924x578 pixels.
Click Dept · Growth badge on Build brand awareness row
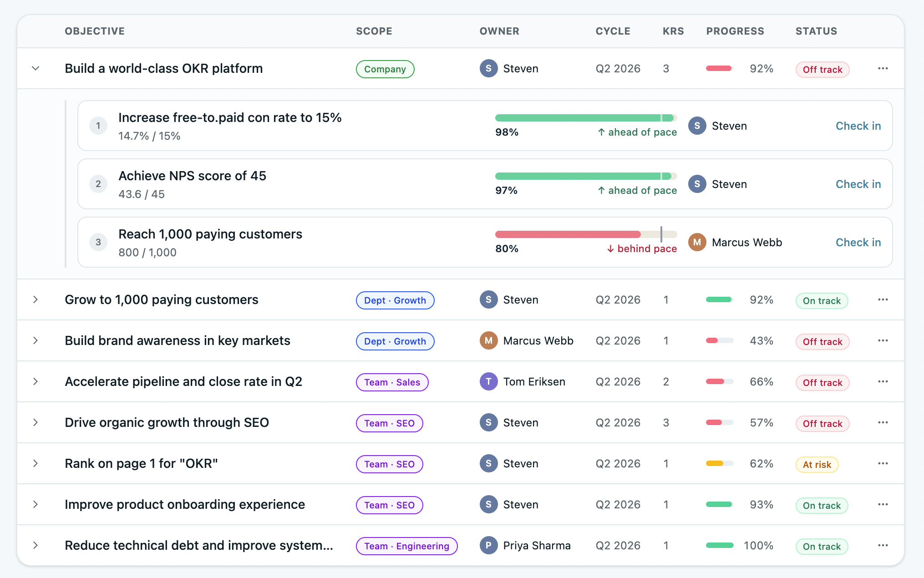point(395,341)
